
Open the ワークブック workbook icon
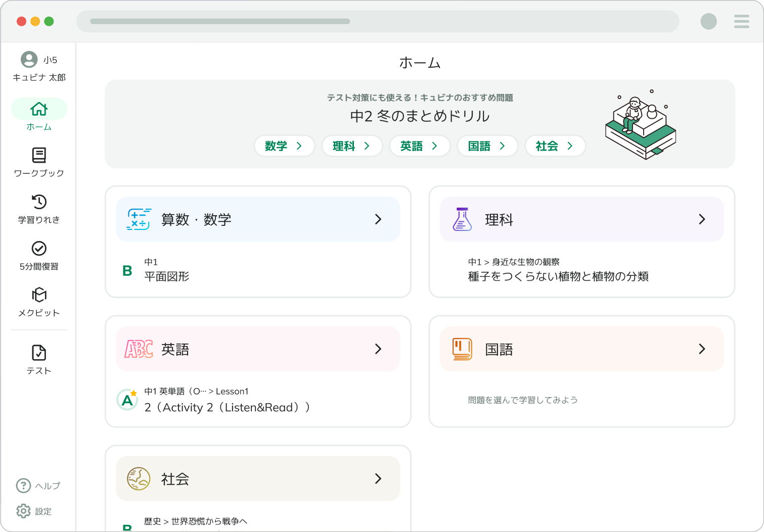pos(39,156)
